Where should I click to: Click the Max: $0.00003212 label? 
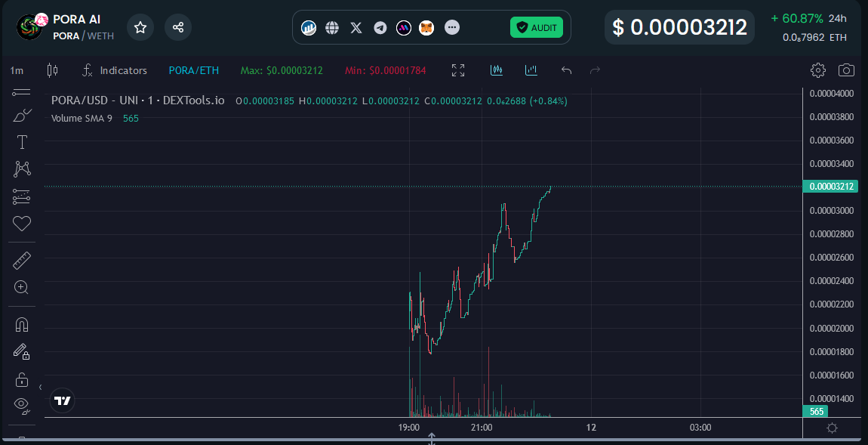(282, 70)
